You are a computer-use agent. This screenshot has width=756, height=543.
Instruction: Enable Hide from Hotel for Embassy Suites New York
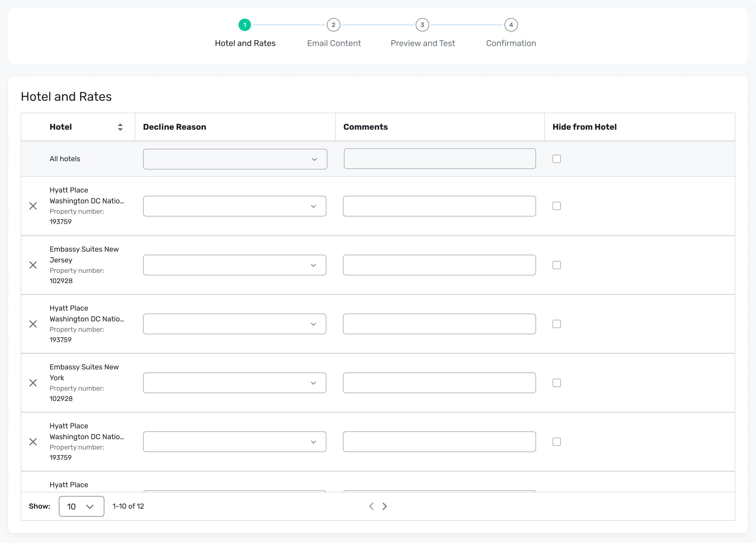[557, 383]
